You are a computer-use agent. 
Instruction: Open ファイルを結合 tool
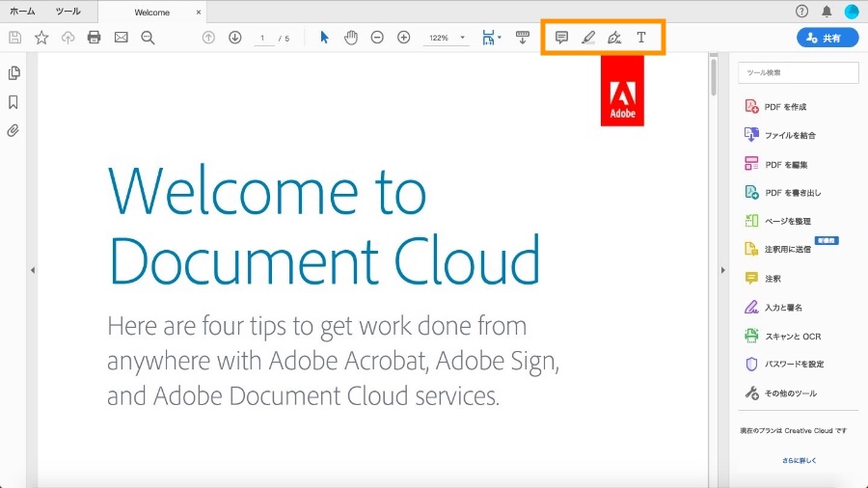[780, 135]
